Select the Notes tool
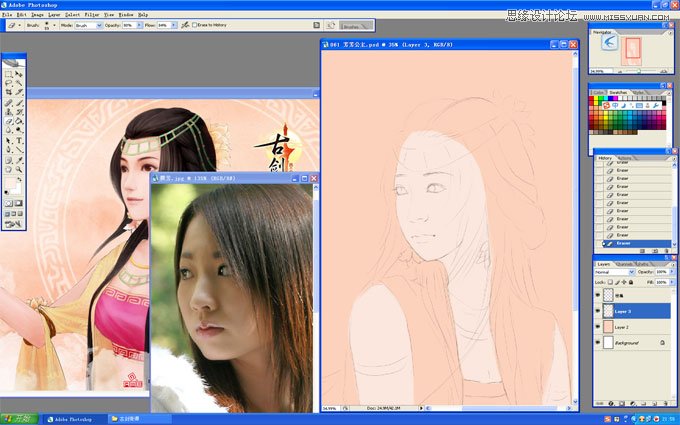This screenshot has width=680, height=425. pyautogui.click(x=8, y=160)
